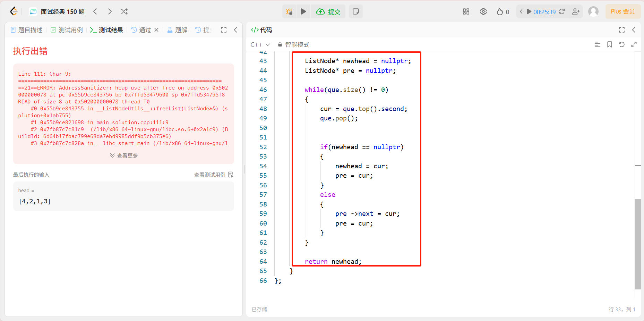Click the 'while(que.size() != 0)' code line

(346, 90)
